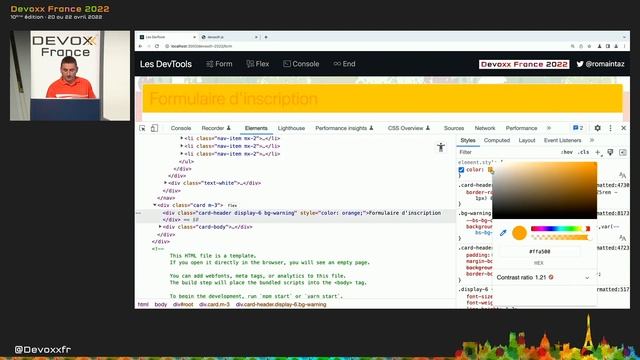The width and height of the screenshot is (640, 360).
Task: Click div.card.m-3 in the breadcrumb
Action: [x=214, y=304]
